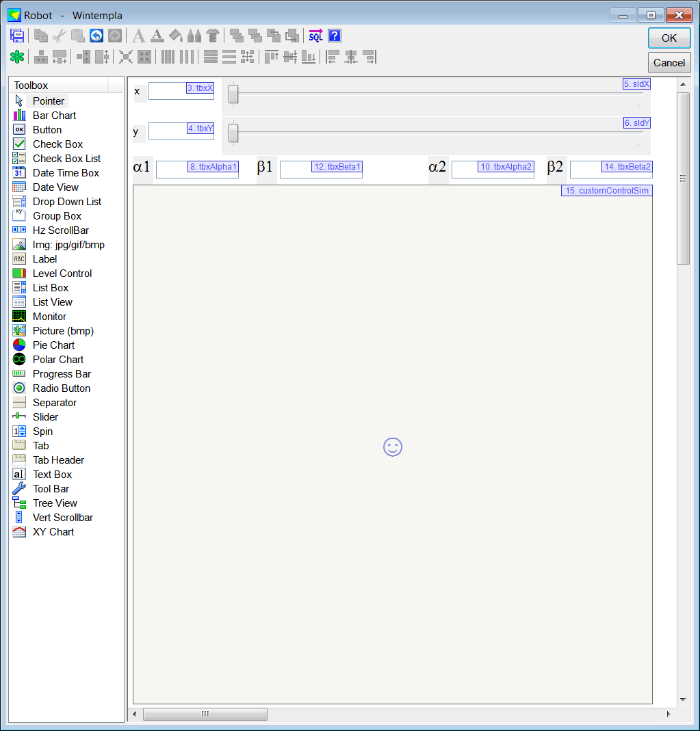Image resolution: width=700 pixels, height=731 pixels.
Task: Click the align top edges icon
Action: click(272, 57)
